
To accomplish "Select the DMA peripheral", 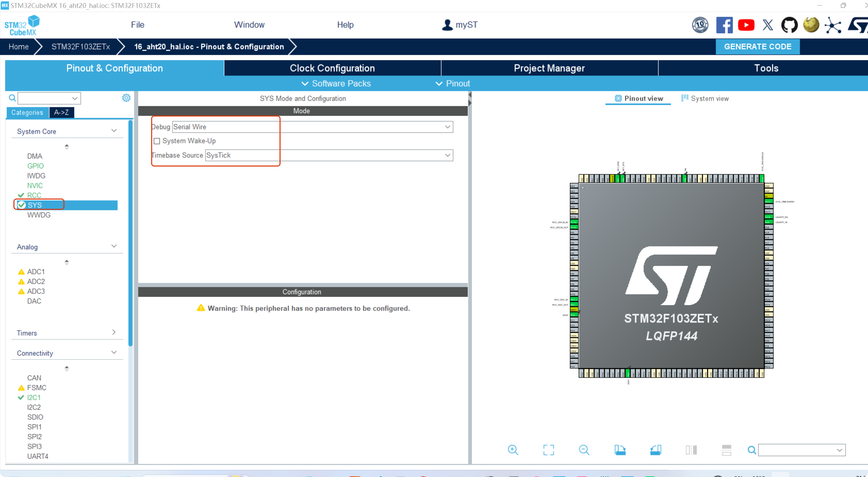I will [35, 156].
